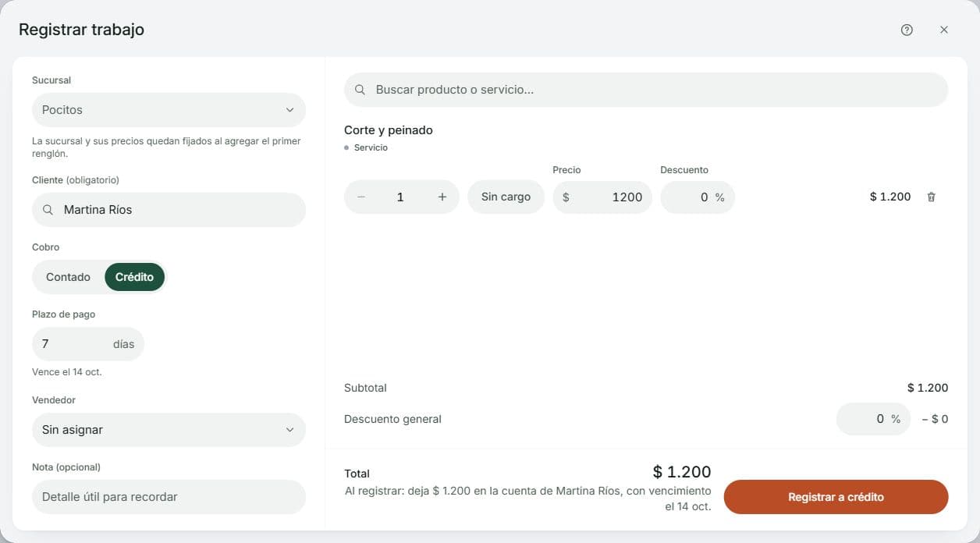
Task: Set quantity value field showing 1
Action: (x=400, y=197)
